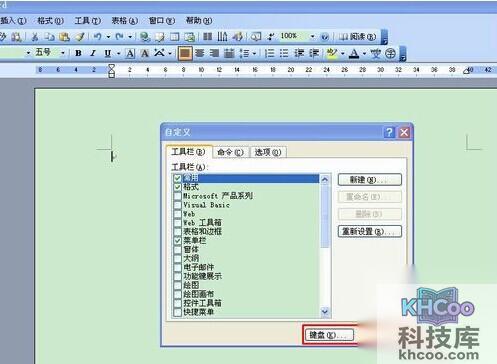
Task: Select the Format Painter brush icon
Action: pos(80,37)
